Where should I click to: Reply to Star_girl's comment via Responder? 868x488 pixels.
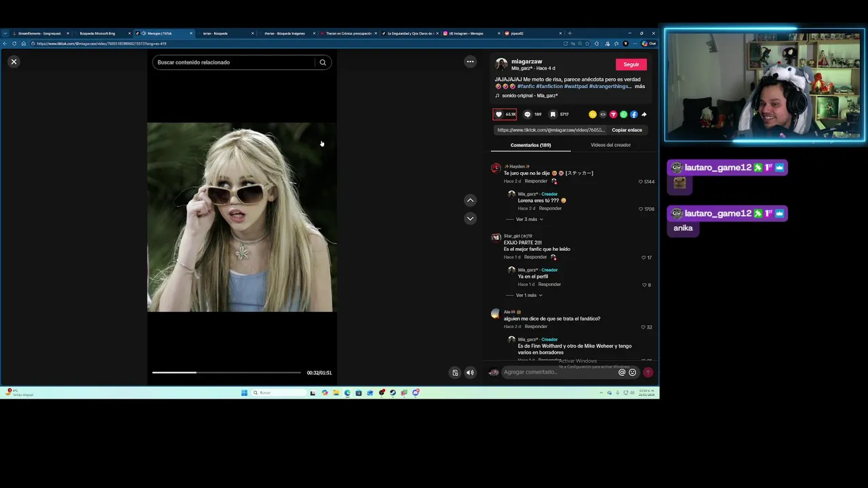click(x=535, y=258)
